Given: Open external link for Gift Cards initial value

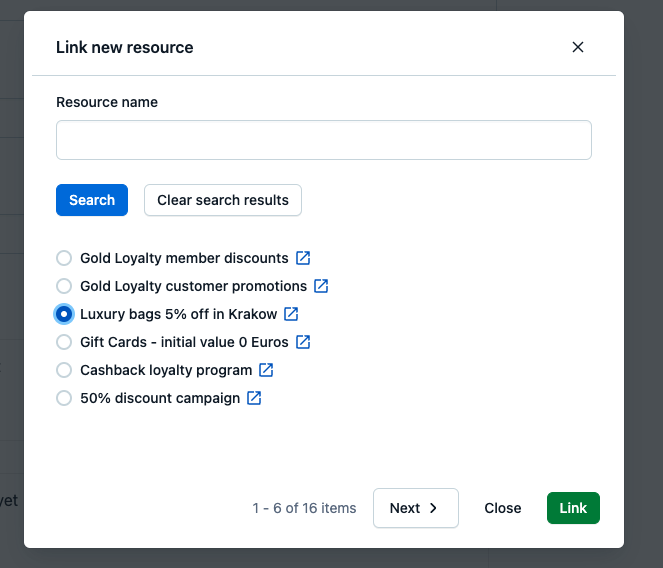Looking at the screenshot, I should [x=303, y=342].
